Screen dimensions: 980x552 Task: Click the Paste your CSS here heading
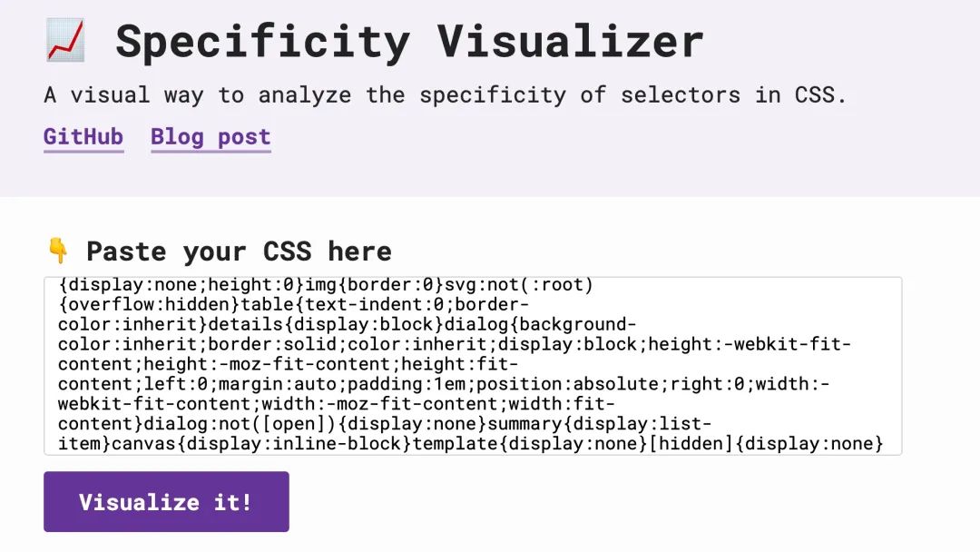239,251
